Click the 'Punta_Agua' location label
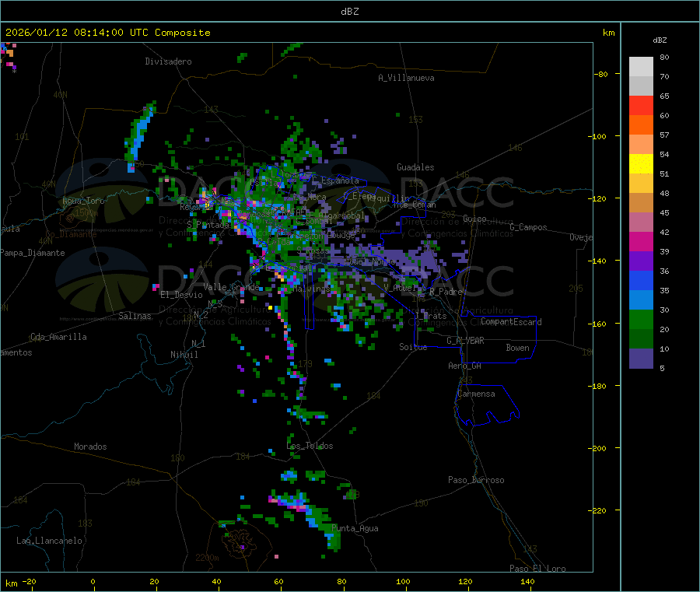Viewport: 700px width, 592px height. pos(355,529)
